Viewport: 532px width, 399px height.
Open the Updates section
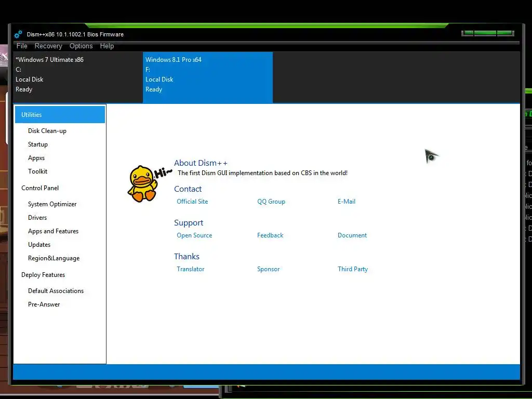pyautogui.click(x=39, y=245)
